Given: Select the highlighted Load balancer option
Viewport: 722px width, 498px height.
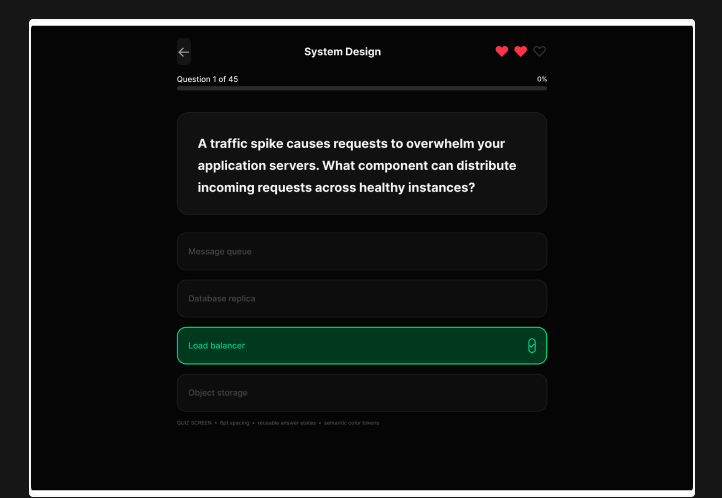Looking at the screenshot, I should pyautogui.click(x=362, y=346).
